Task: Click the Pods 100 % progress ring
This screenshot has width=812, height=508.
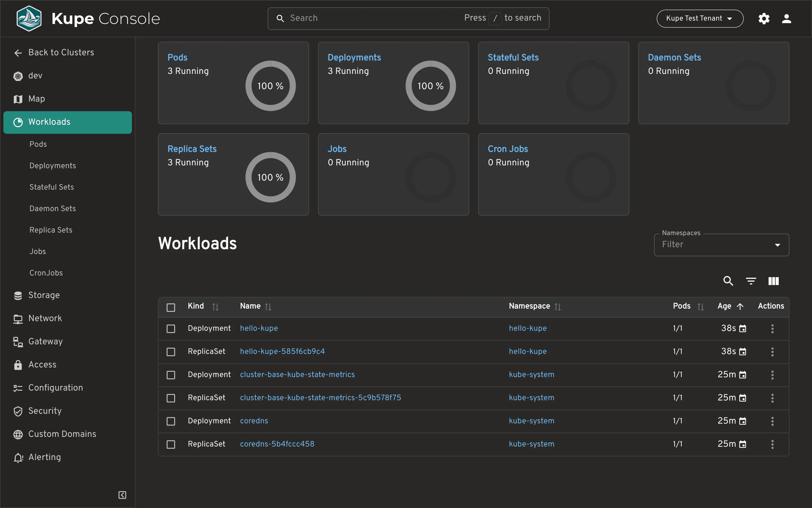Action: click(x=270, y=86)
